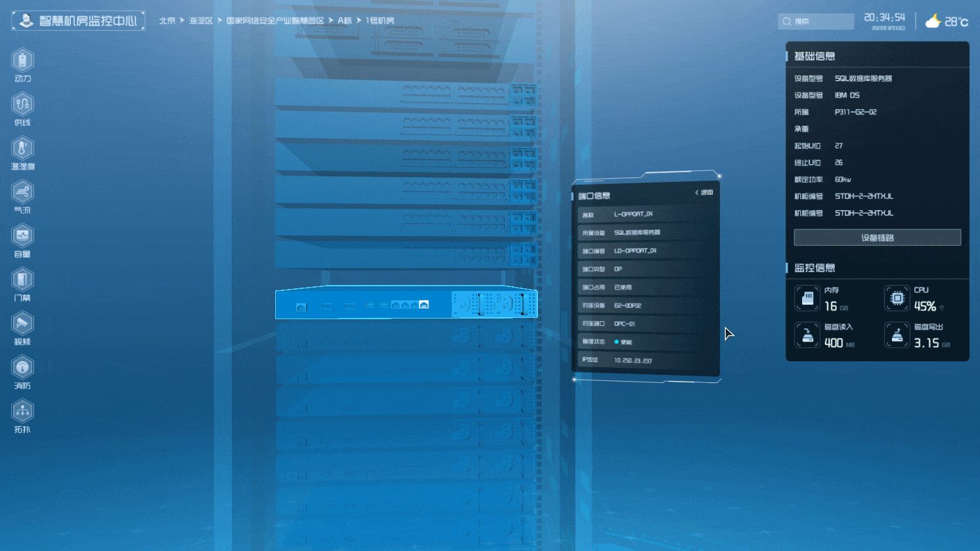This screenshot has height=551, width=980.
Task: Click the 智慧机房监控中心 logo title
Action: coord(78,20)
